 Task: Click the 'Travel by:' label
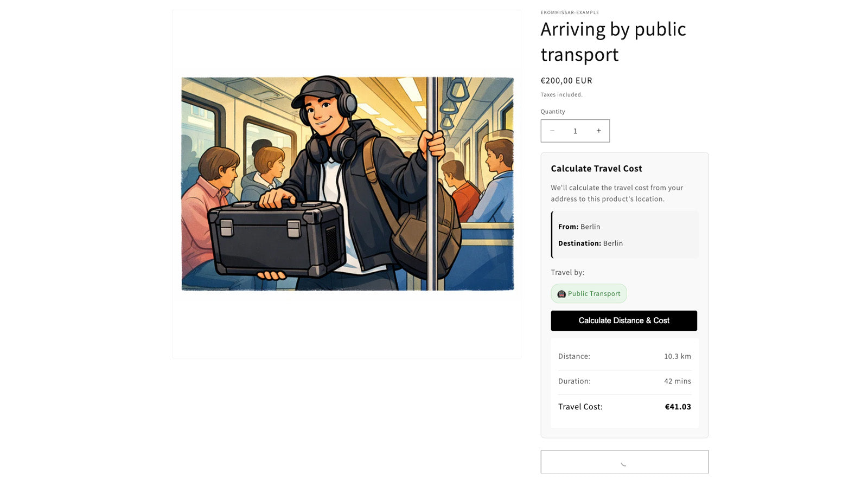[567, 272]
